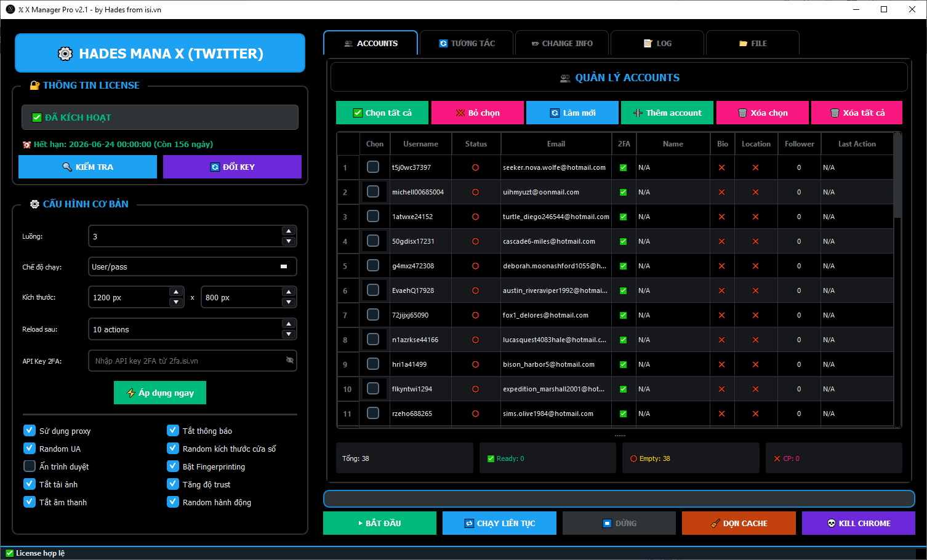
Task: Click the eye icon in API Key 2FA field
Action: 289,360
